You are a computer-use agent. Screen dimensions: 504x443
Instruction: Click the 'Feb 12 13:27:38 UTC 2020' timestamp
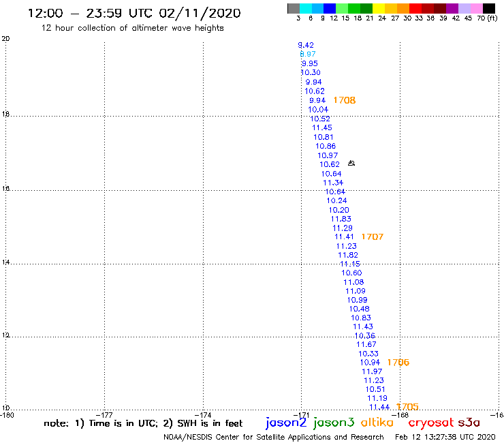445,438
